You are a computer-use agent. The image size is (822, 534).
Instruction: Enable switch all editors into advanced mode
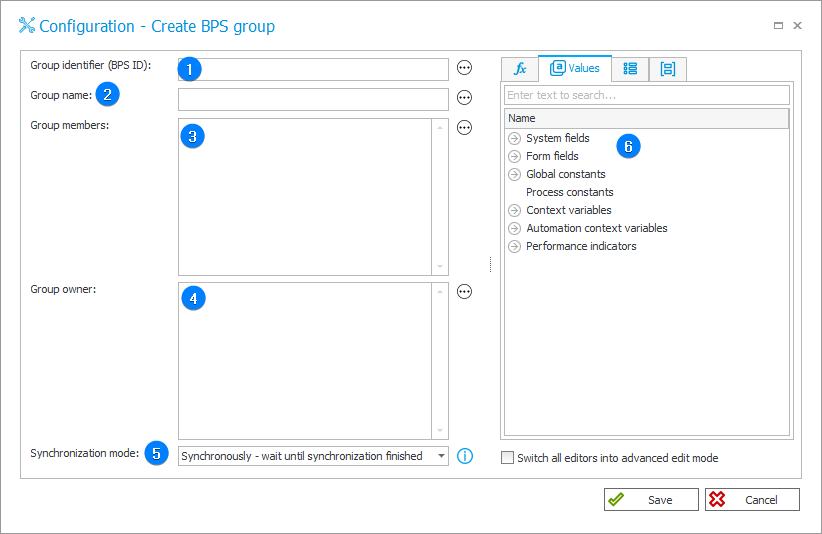[507, 457]
